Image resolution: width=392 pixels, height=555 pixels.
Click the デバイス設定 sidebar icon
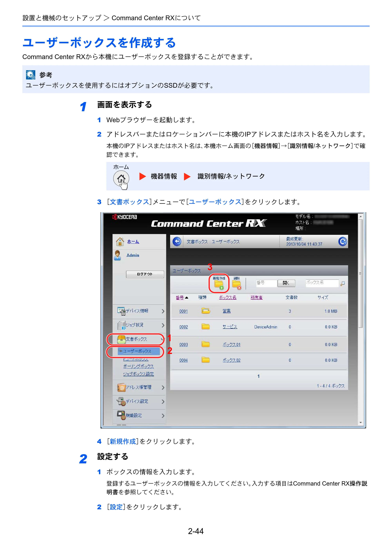pos(121,401)
